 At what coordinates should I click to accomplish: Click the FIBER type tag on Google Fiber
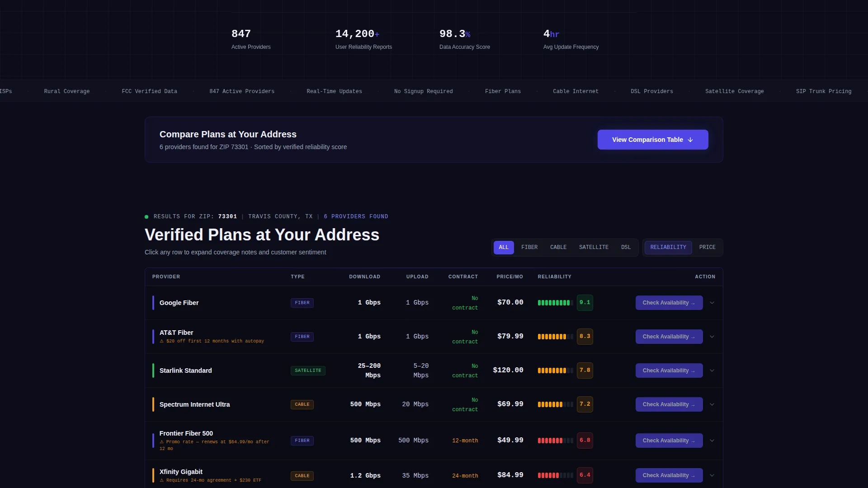(302, 303)
